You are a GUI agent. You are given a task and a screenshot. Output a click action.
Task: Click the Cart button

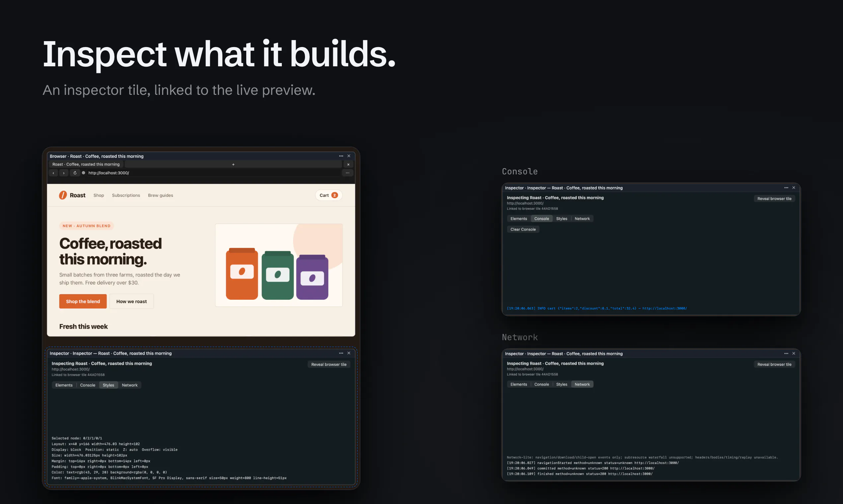coord(328,195)
